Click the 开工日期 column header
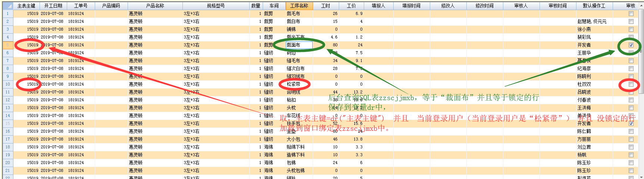 (x=53, y=6)
